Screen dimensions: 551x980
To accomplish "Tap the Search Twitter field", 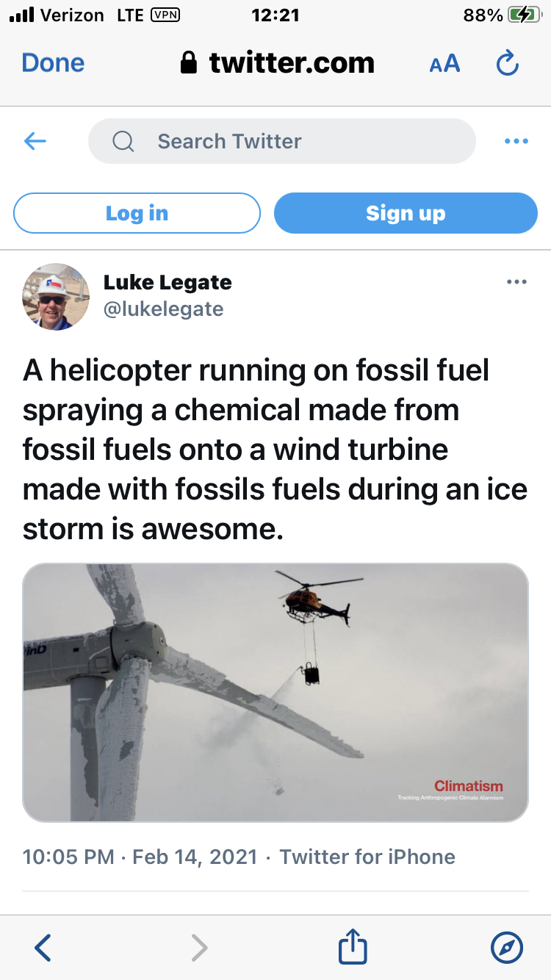I will pyautogui.click(x=294, y=141).
